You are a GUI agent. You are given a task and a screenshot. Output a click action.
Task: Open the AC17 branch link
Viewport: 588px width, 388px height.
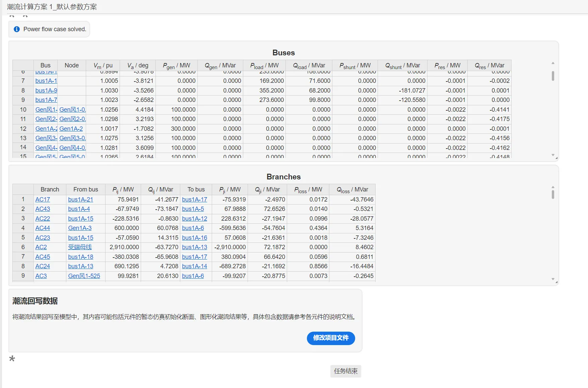pos(43,200)
